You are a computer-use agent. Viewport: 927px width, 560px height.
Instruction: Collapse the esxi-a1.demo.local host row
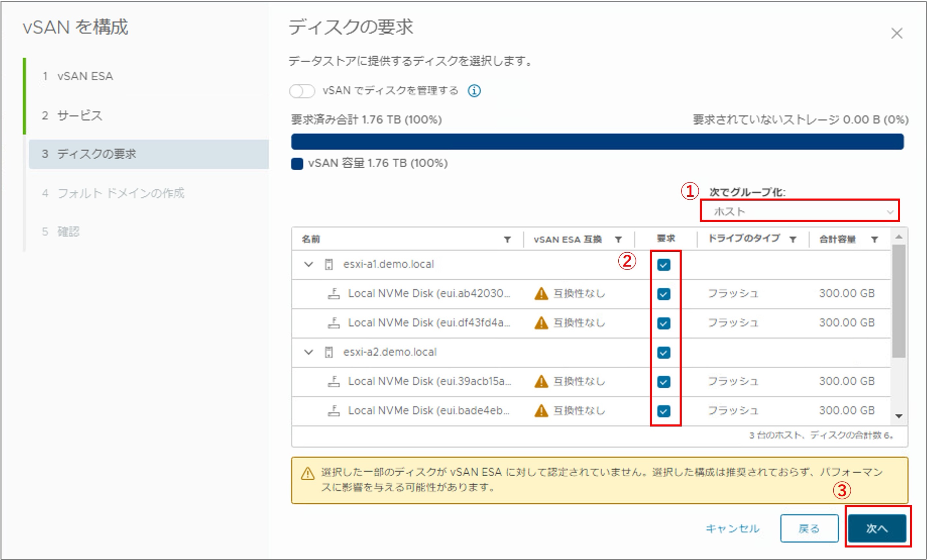point(308,265)
